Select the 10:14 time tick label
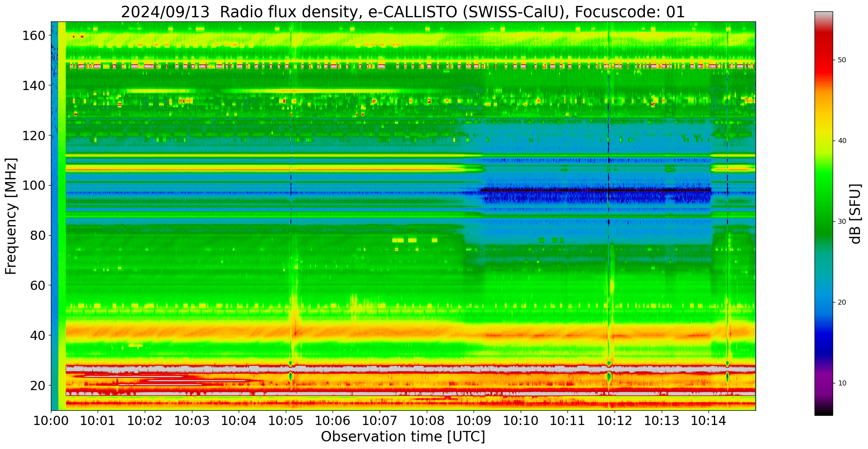The height and width of the screenshot is (449, 868). [x=708, y=421]
